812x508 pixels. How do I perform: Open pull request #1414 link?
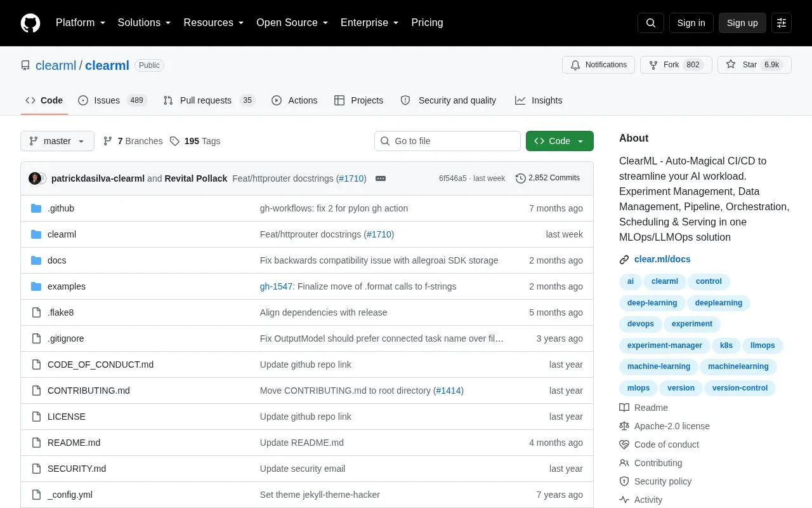click(x=449, y=391)
